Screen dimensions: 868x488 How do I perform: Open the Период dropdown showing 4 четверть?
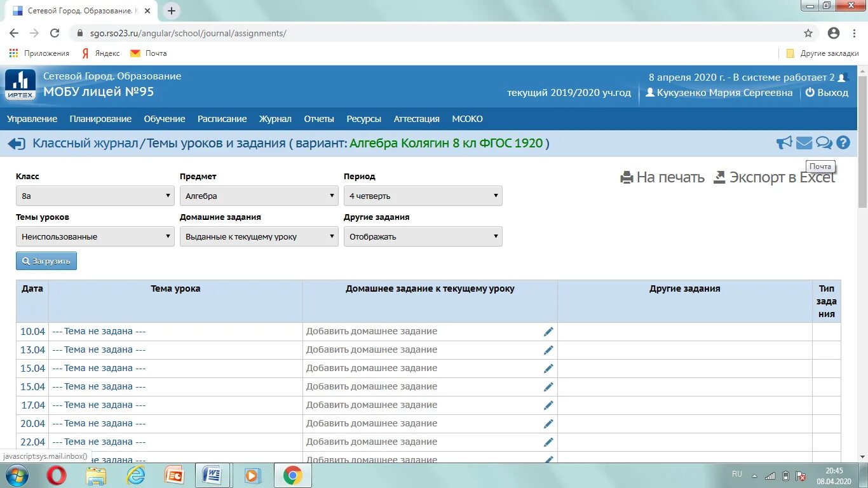423,196
